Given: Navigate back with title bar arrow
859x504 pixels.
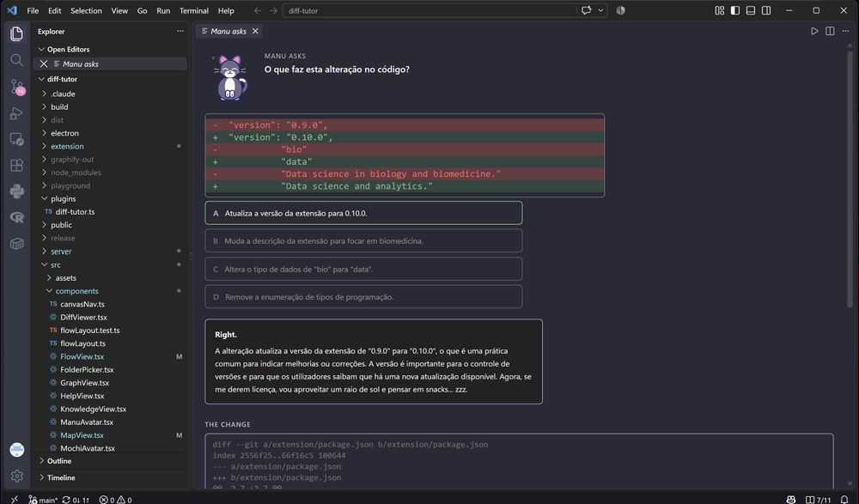Looking at the screenshot, I should pyautogui.click(x=258, y=10).
